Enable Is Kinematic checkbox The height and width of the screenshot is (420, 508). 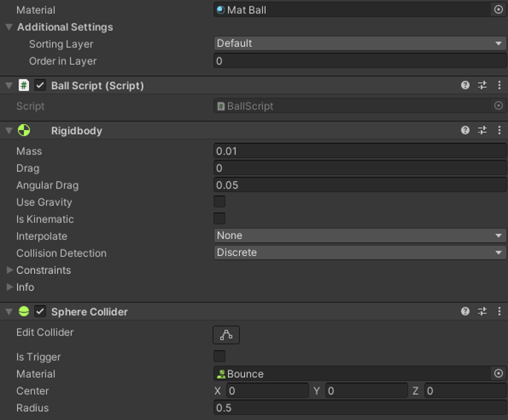coord(219,218)
